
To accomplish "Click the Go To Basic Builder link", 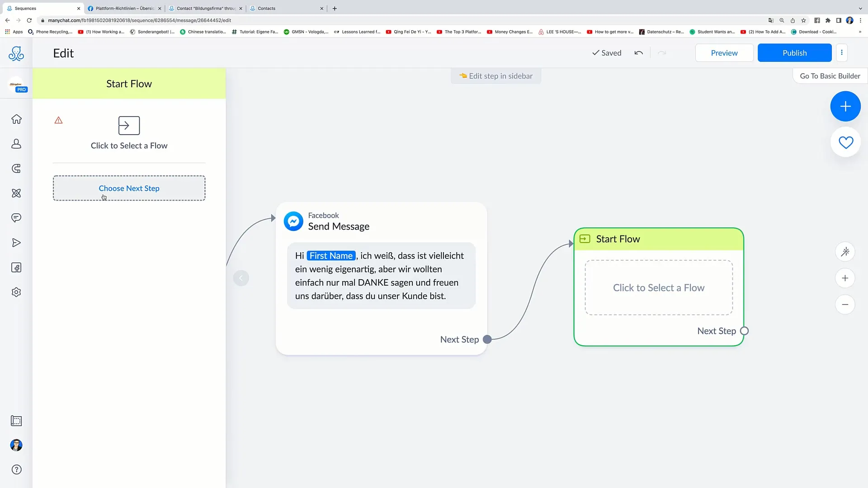I will tap(830, 75).
